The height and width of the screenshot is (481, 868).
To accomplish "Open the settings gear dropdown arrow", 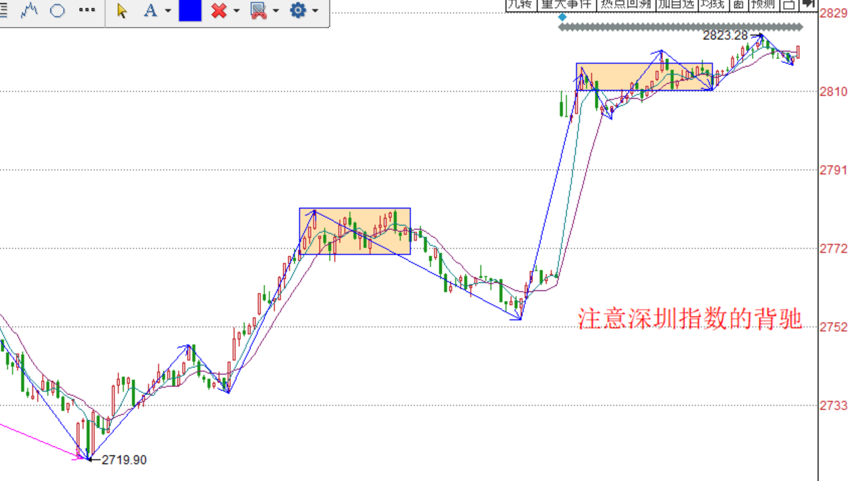I will click(x=316, y=10).
